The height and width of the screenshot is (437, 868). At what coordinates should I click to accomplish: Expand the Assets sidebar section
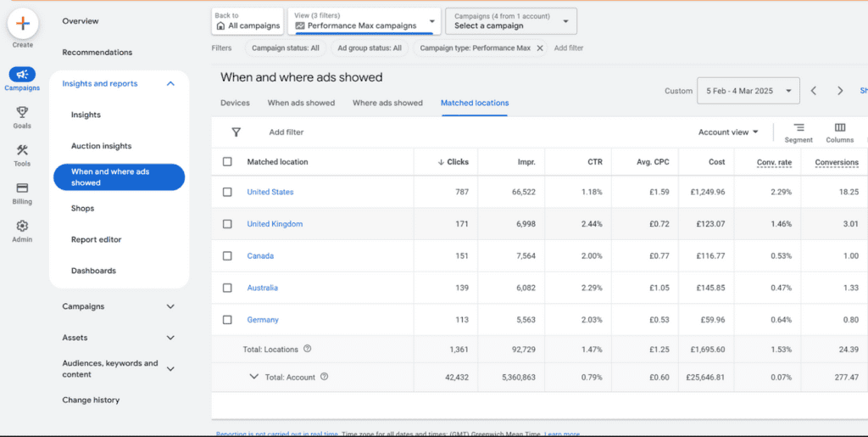(170, 338)
